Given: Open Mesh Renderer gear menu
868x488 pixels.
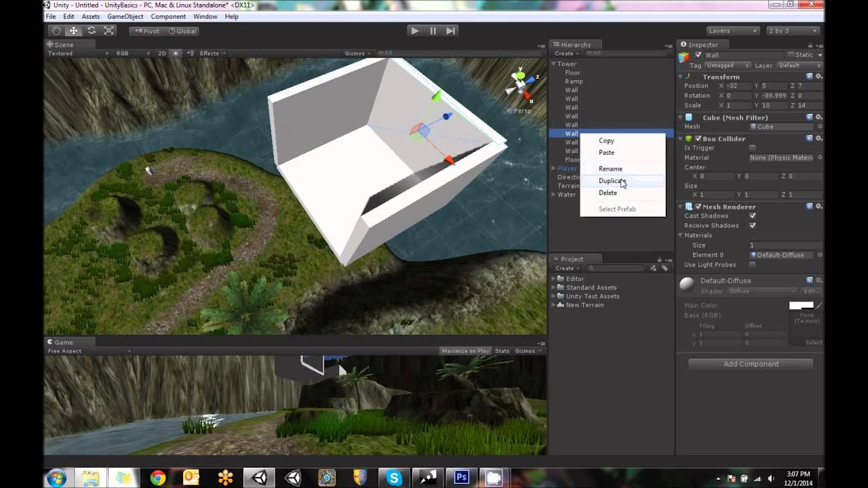Looking at the screenshot, I should click(818, 206).
